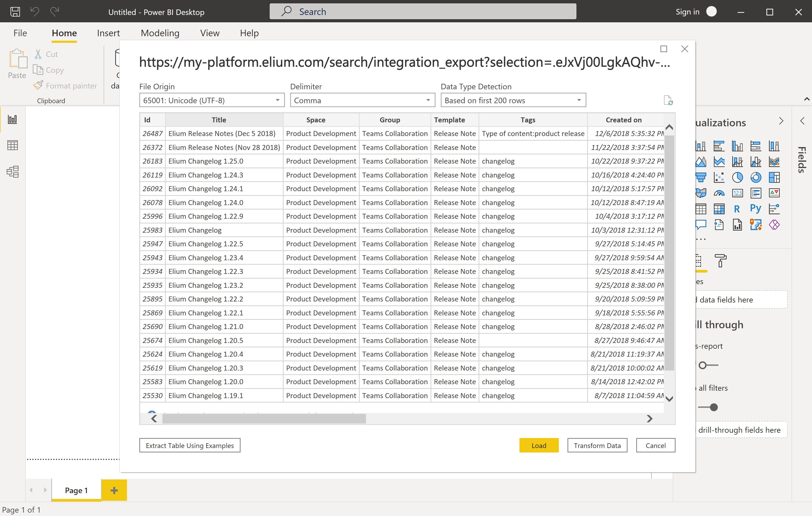Select the R script visual icon
Screen dimensions: 812x516
tap(737, 209)
